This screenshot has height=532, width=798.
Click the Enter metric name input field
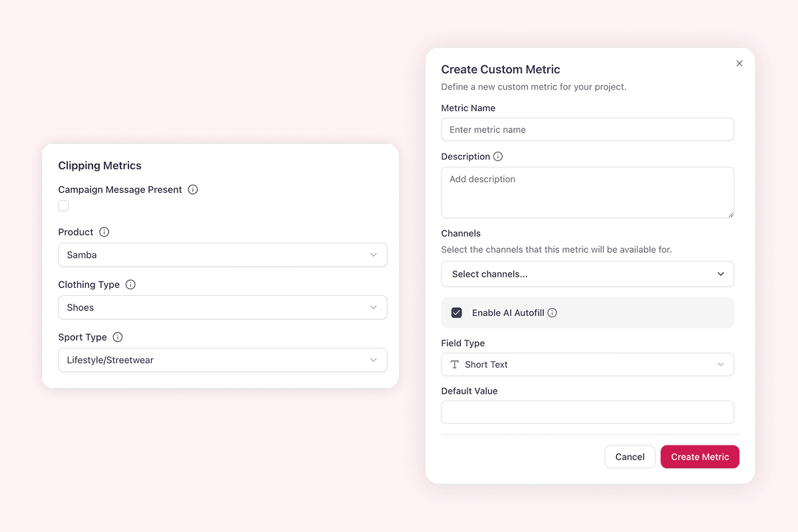tap(587, 129)
